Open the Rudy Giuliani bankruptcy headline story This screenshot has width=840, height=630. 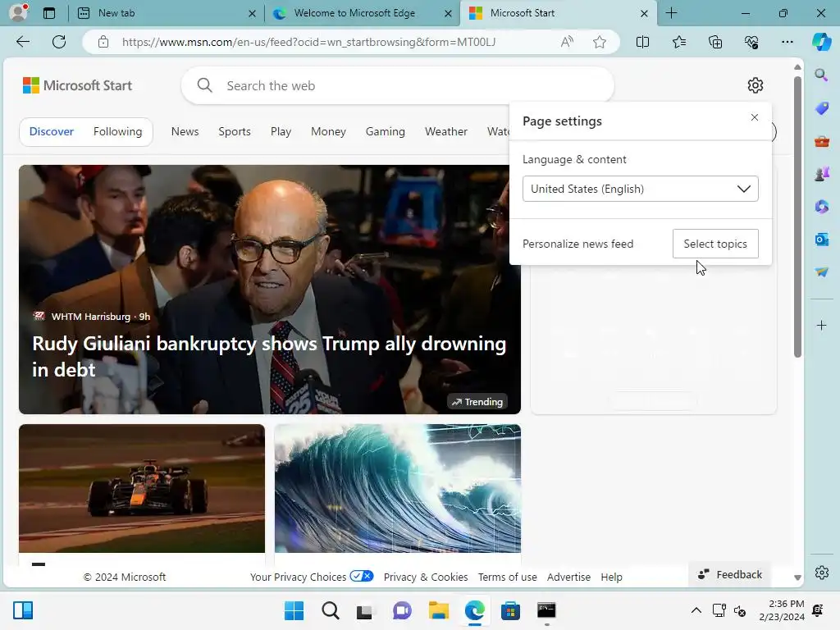(269, 356)
